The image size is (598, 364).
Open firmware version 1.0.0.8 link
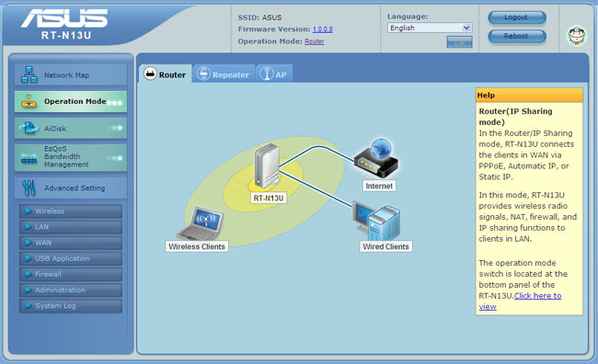pyautogui.click(x=323, y=29)
